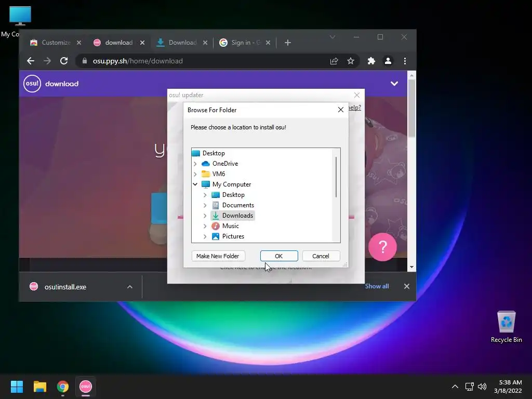Image resolution: width=532 pixels, height=399 pixels.
Task: Open the Windows Start menu
Action: [17, 387]
